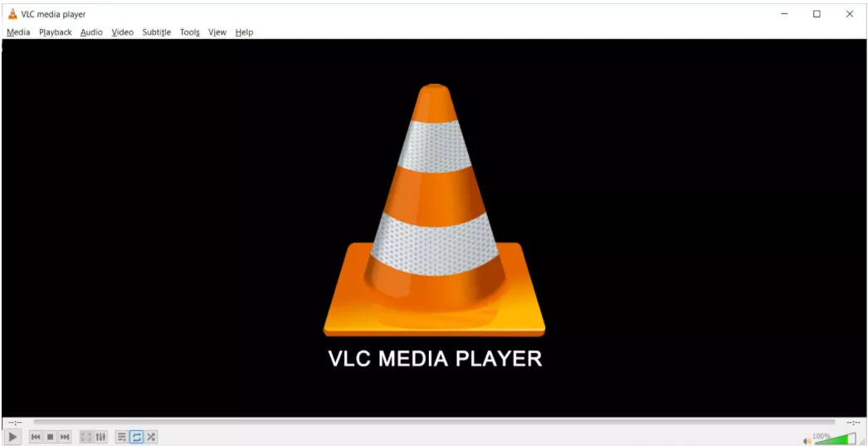This screenshot has width=868, height=446.
Task: Open the Playback menu
Action: tap(56, 32)
